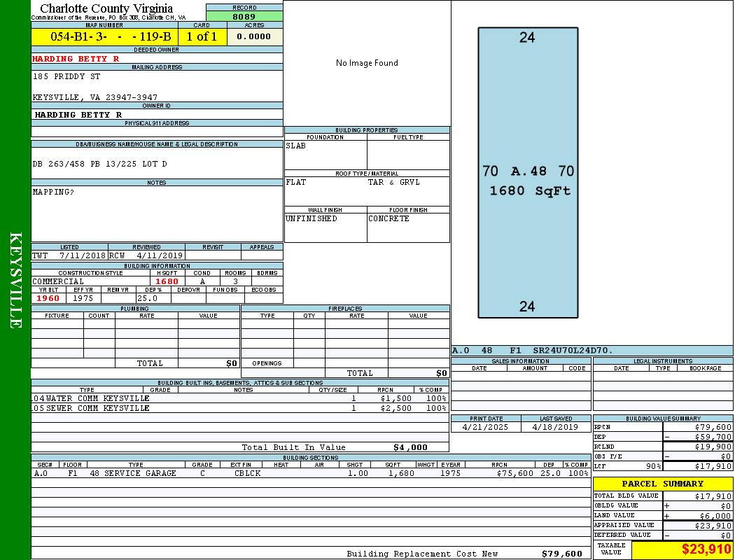Click the legal description DB 263/458 text
Viewport: 735px width, 560px height.
click(x=100, y=164)
